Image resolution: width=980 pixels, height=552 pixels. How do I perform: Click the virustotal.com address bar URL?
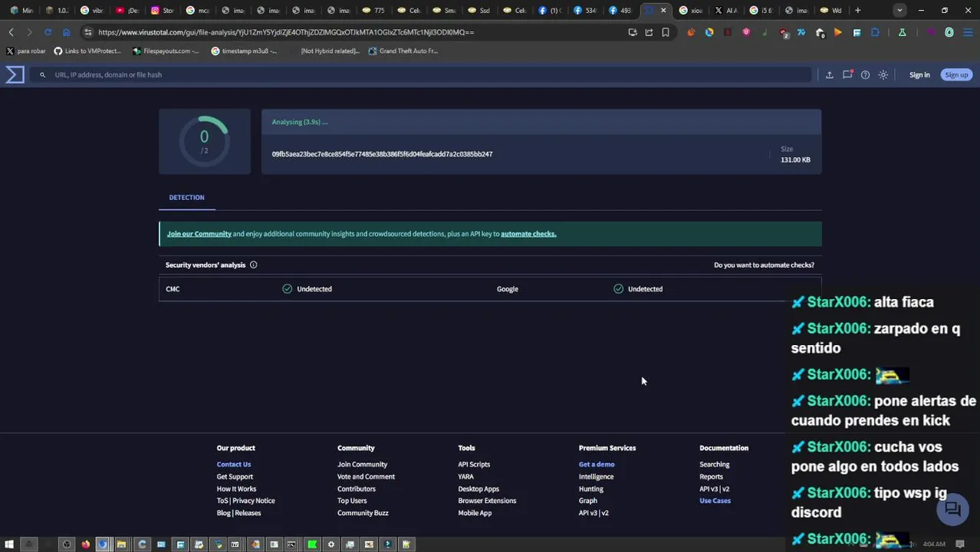coord(286,32)
